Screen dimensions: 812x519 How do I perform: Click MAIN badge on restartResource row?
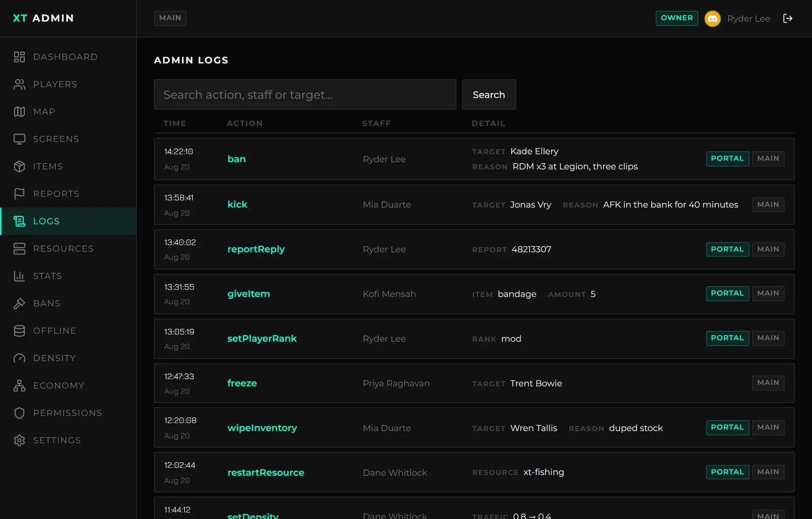point(768,472)
